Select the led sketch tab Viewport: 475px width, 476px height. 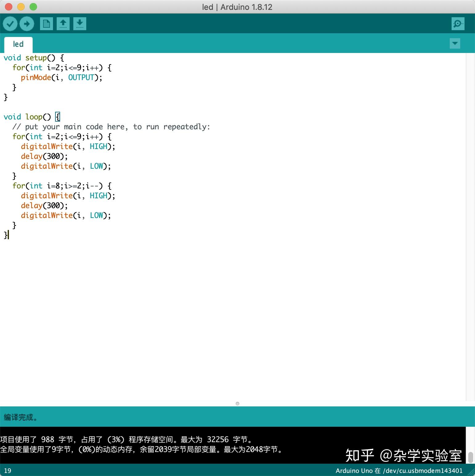pyautogui.click(x=18, y=44)
